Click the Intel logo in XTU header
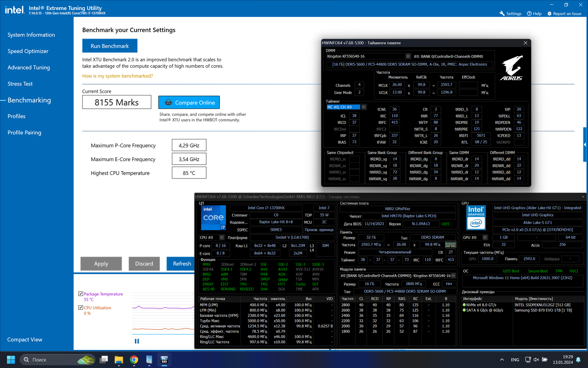588x368 pixels. [15, 10]
